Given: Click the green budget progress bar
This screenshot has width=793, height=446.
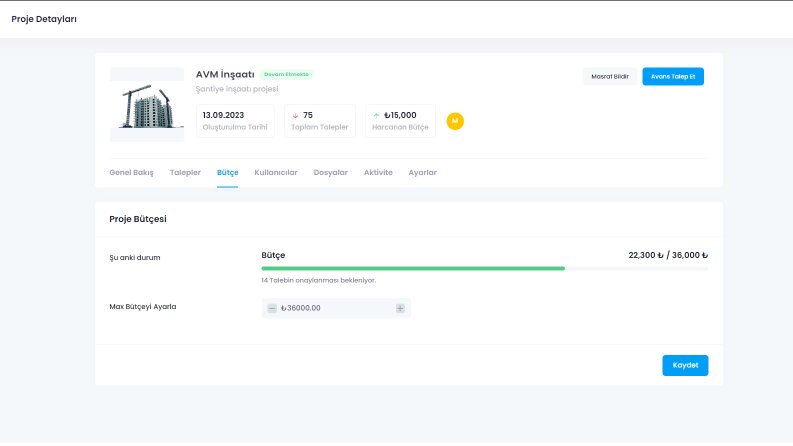Looking at the screenshot, I should (x=413, y=269).
